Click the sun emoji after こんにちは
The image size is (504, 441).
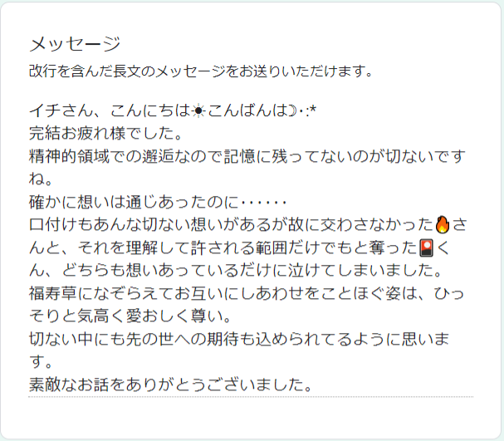tap(198, 111)
